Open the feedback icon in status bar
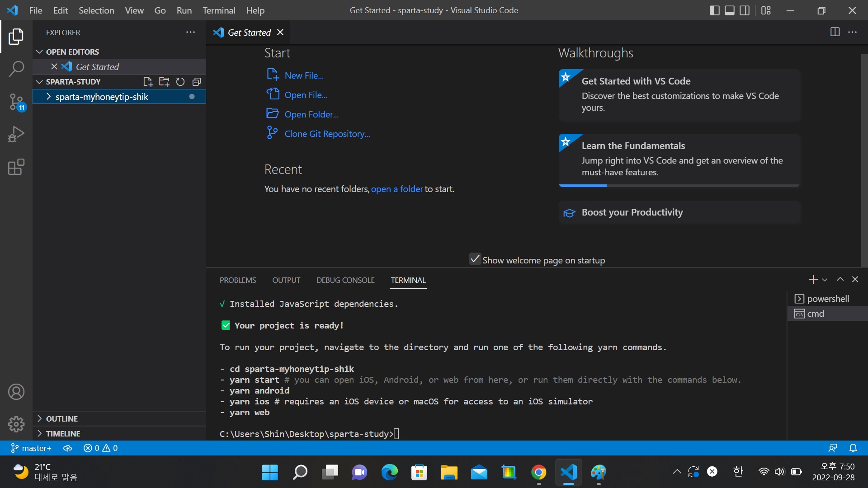Viewport: 868px width, 488px height. [833, 448]
